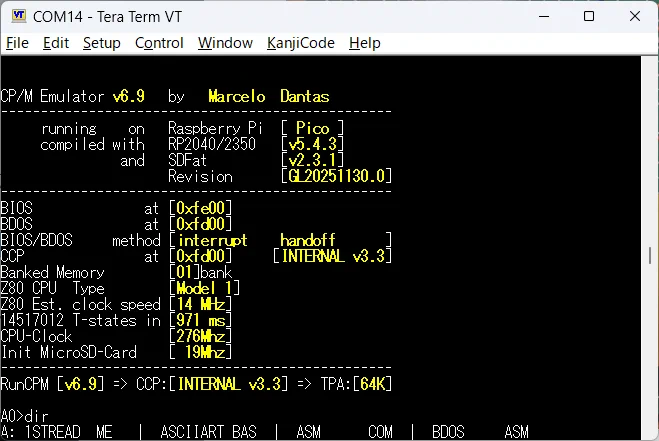Image resolution: width=659 pixels, height=441 pixels.
Task: Click the '[14 MHz]' clock speed value
Action: click(200, 304)
